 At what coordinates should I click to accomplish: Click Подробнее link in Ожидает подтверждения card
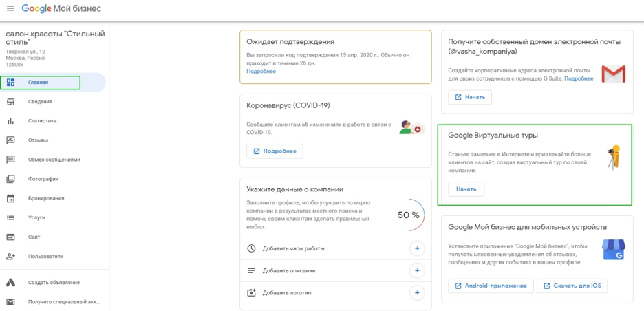(261, 71)
